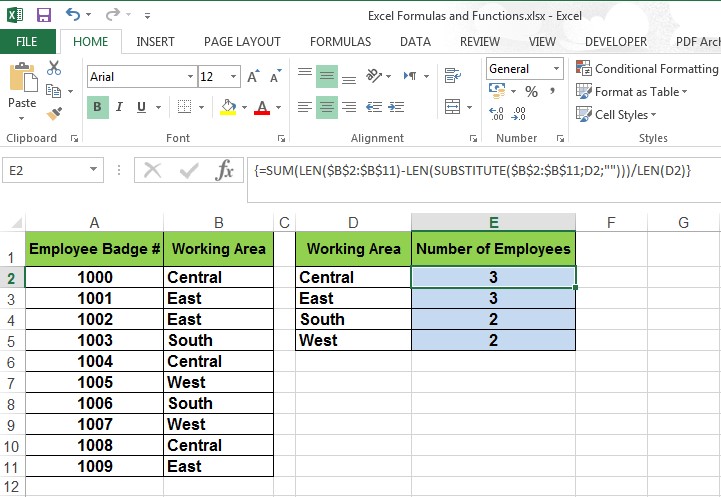Click the Paste button
The image size is (721, 497).
(x=22, y=88)
